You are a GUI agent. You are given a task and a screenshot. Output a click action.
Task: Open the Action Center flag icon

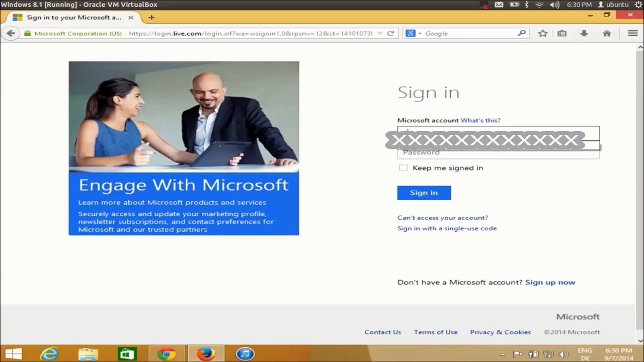(518, 354)
